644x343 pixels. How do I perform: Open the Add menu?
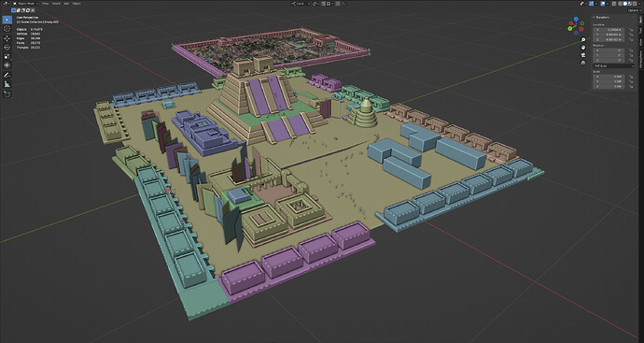click(x=66, y=4)
